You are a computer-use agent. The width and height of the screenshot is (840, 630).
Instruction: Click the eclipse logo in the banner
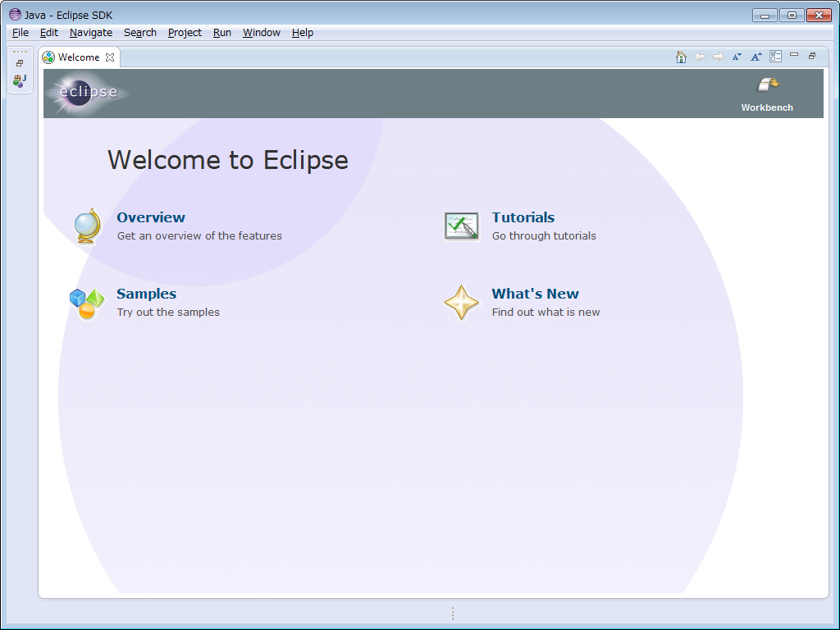click(x=89, y=94)
